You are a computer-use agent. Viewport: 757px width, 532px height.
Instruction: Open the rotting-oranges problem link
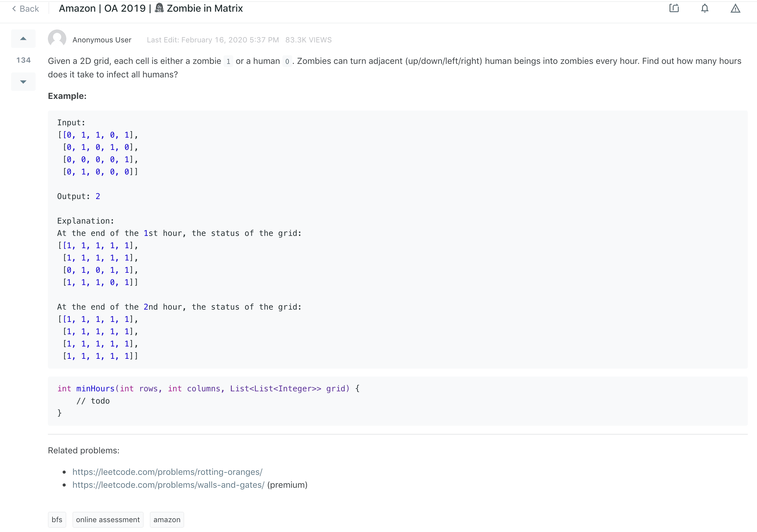[x=167, y=472]
